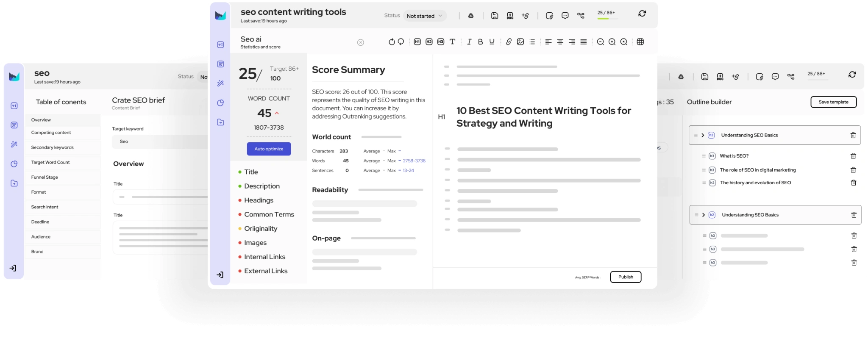
Task: Center align the text
Action: point(560,42)
